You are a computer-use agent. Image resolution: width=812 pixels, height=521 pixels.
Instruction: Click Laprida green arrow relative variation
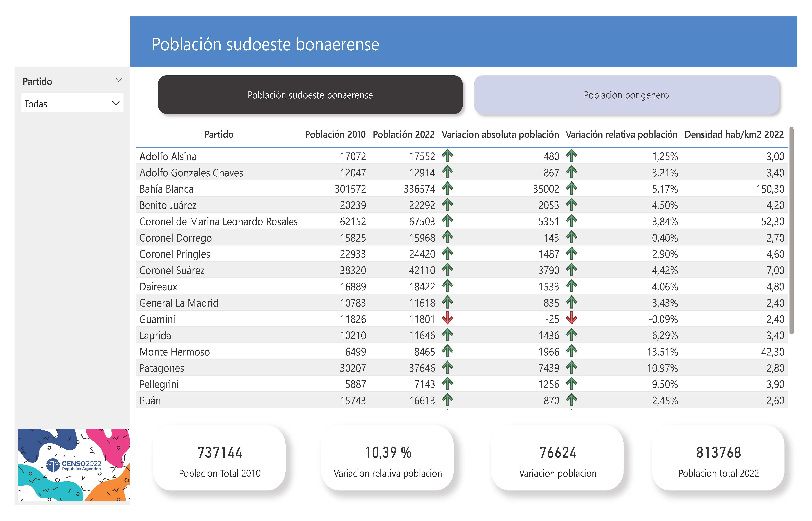tap(571, 335)
